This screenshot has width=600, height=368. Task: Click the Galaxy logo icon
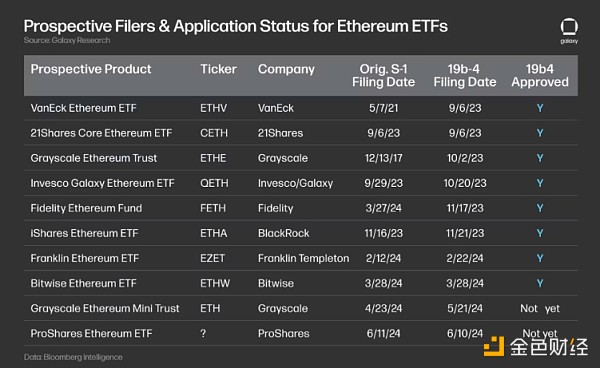tap(569, 31)
